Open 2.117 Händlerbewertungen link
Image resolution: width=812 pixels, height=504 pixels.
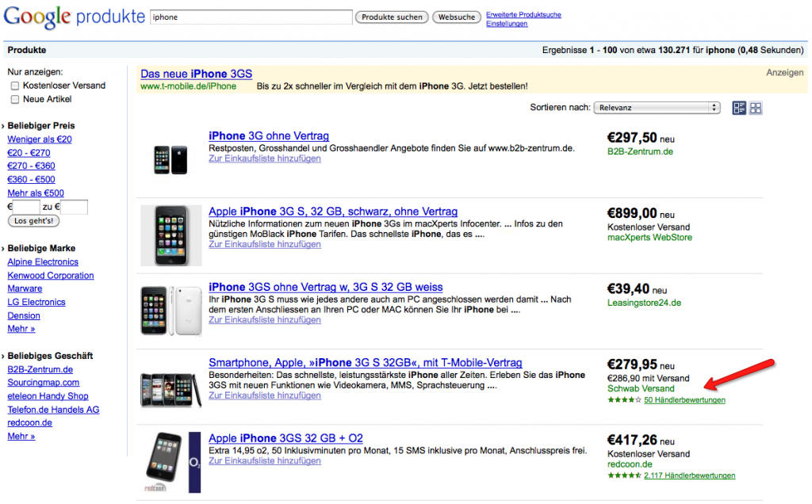(690, 475)
